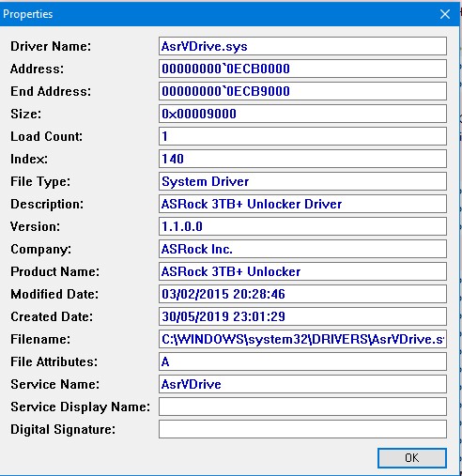Click the 'Index:' label

click(x=29, y=159)
